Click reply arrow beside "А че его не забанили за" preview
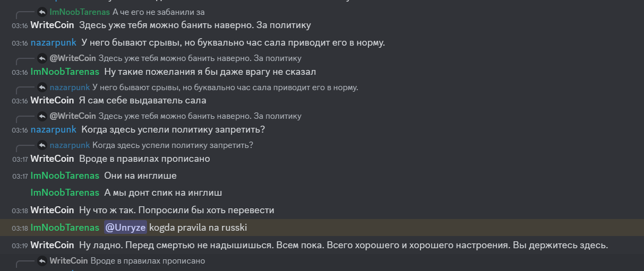Screen dimensions: 644x271 (42, 12)
